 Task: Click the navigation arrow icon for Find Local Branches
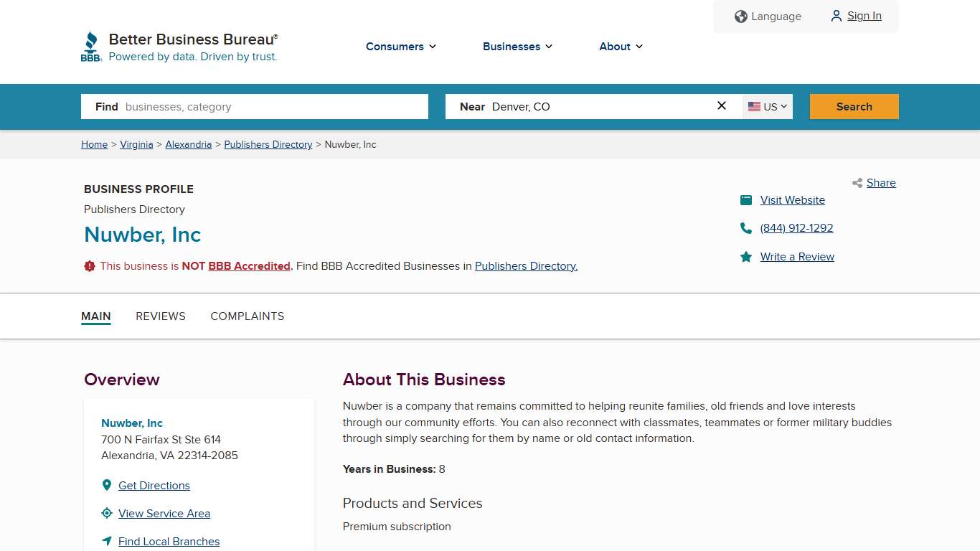point(107,540)
